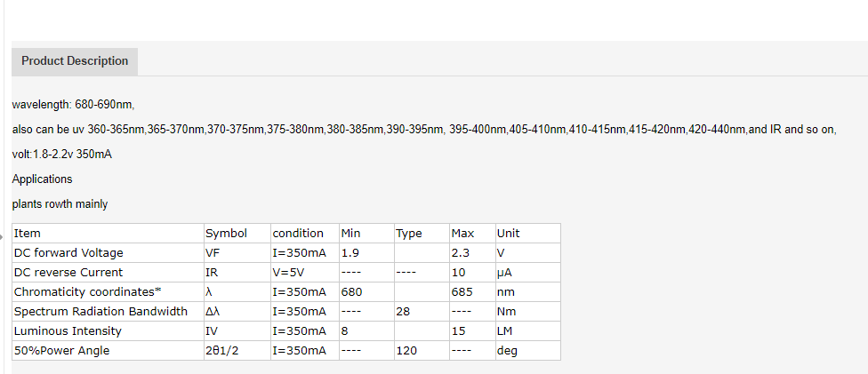
Task: Click the DC reverse Current cell
Action: coord(108,272)
